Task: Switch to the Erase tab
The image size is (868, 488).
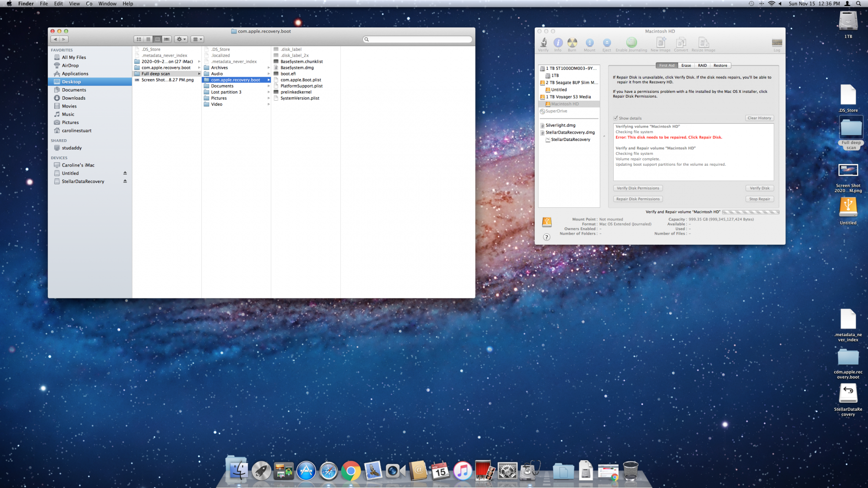Action: pyautogui.click(x=686, y=66)
